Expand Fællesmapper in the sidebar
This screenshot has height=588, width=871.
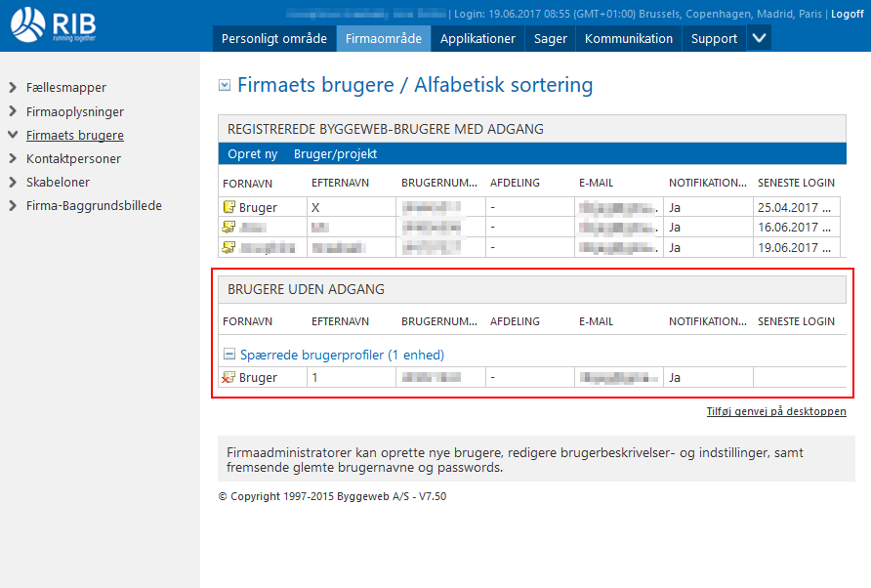click(13, 87)
